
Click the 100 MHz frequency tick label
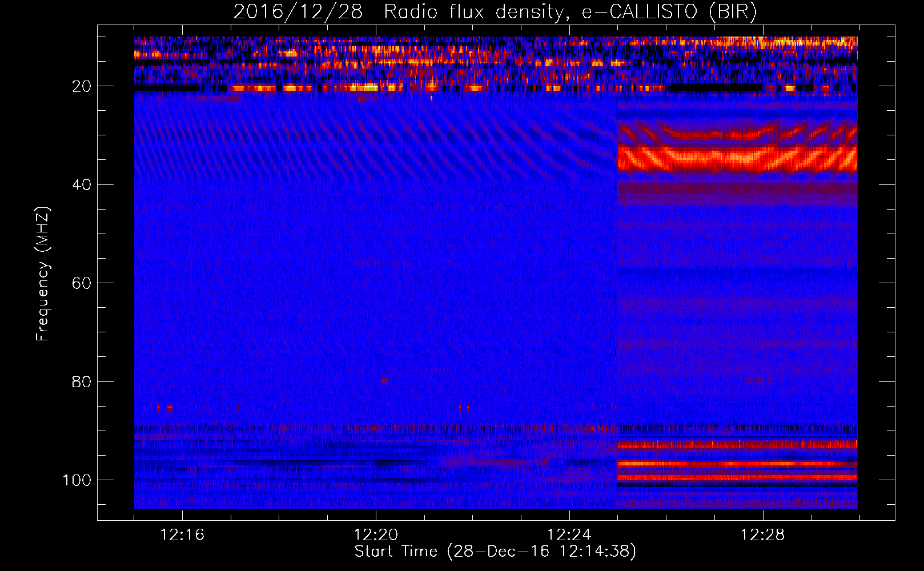click(77, 480)
